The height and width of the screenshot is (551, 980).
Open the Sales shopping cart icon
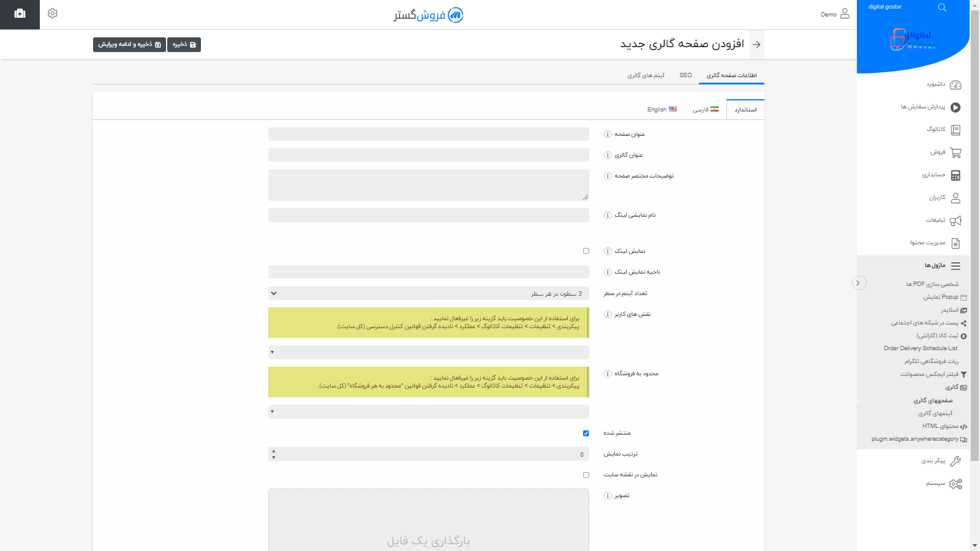(955, 152)
